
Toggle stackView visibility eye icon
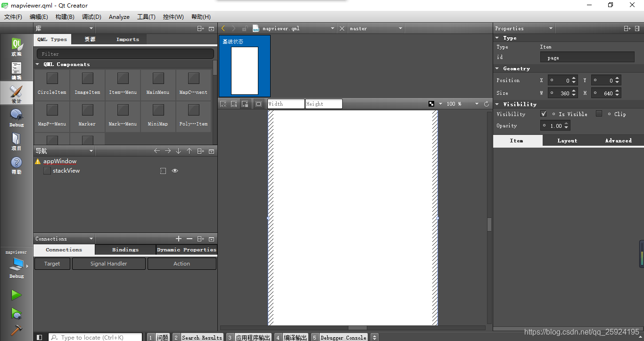(175, 171)
